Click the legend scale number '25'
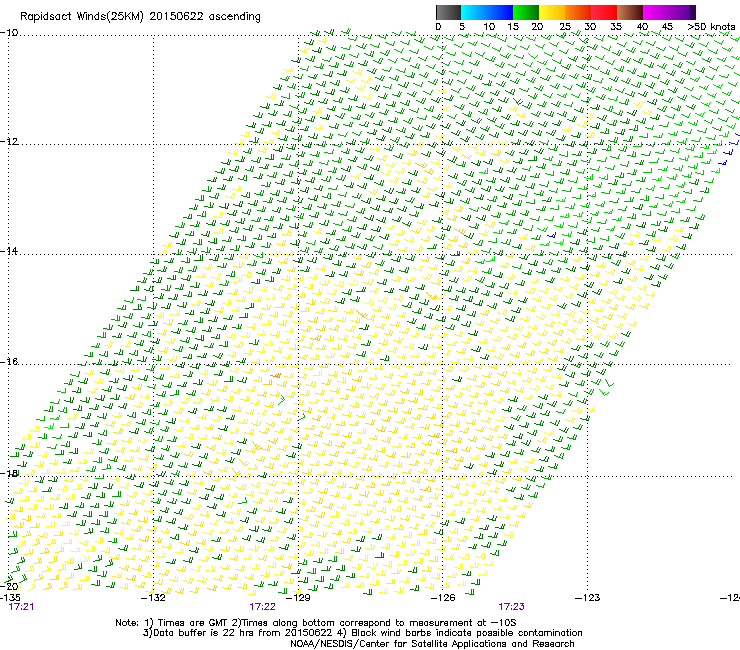 [565, 27]
